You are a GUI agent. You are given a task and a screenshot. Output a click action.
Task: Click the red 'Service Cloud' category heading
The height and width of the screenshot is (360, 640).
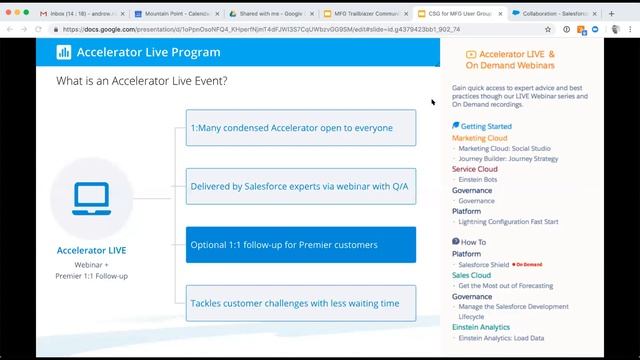pos(475,169)
